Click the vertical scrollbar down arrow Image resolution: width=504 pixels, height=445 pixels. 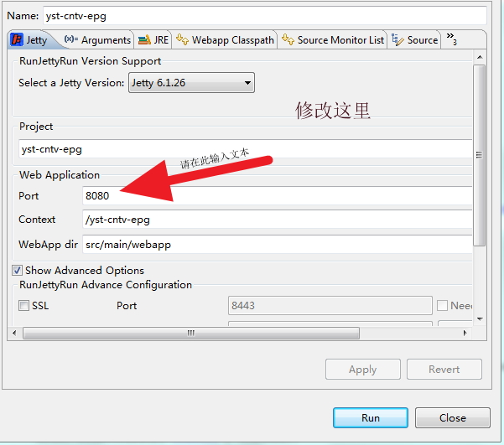tap(480, 319)
